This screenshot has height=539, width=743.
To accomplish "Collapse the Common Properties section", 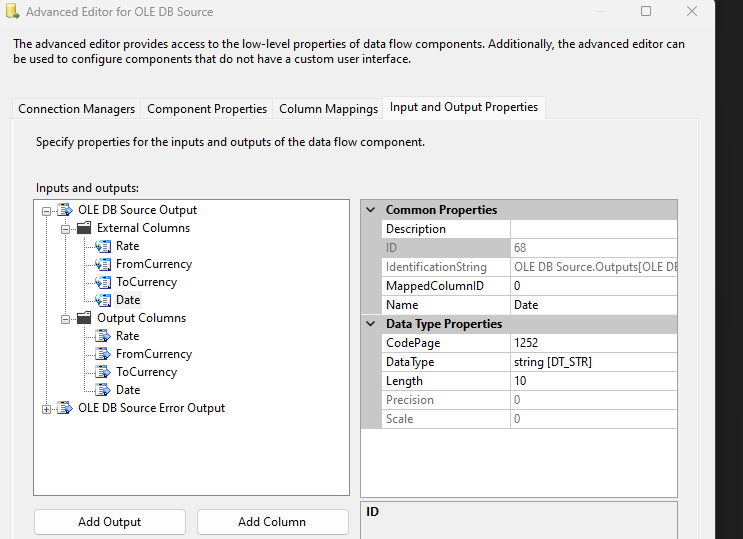I will tap(371, 210).
